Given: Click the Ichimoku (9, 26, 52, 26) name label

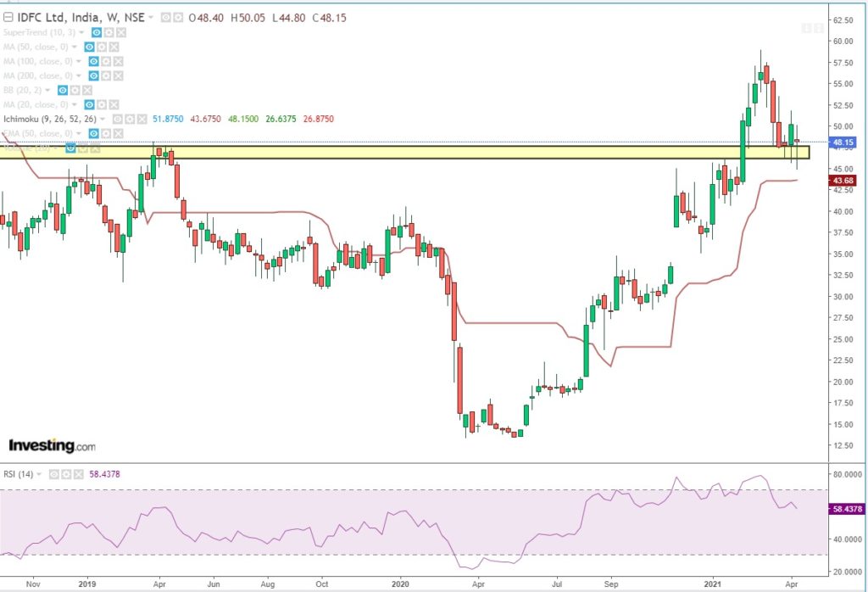Looking at the screenshot, I should [50, 119].
